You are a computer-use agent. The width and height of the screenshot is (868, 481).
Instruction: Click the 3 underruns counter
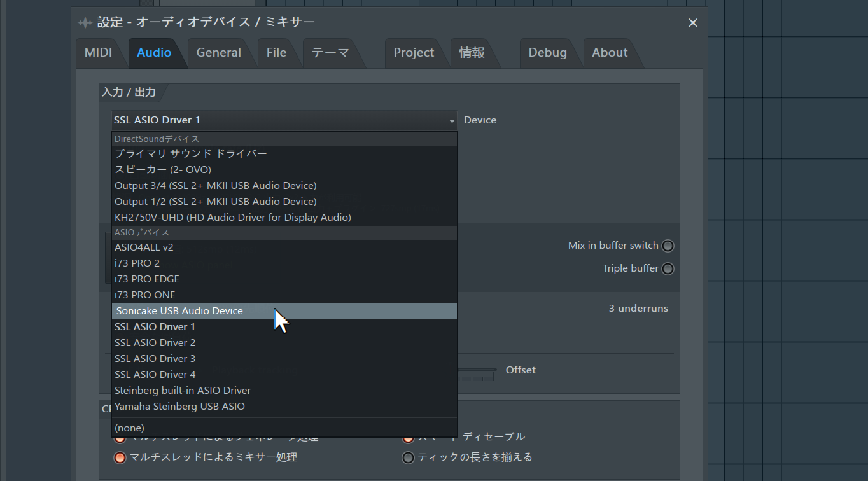point(638,309)
